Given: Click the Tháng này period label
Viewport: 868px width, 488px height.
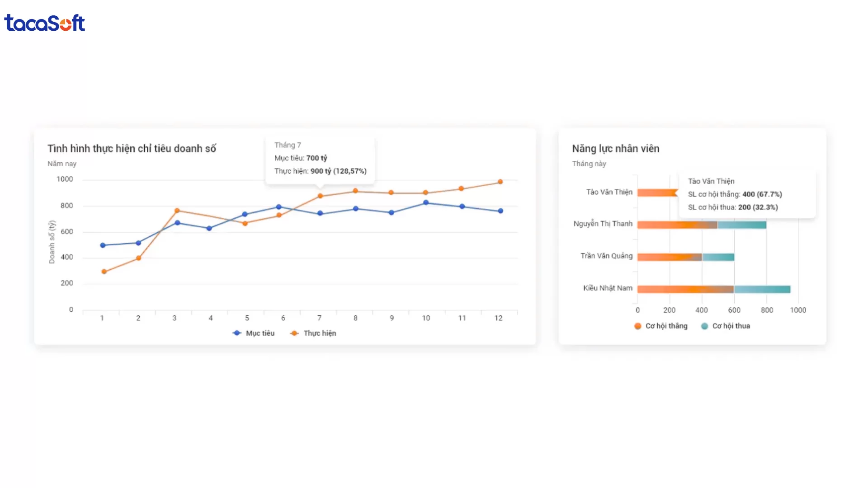Looking at the screenshot, I should click(x=589, y=164).
